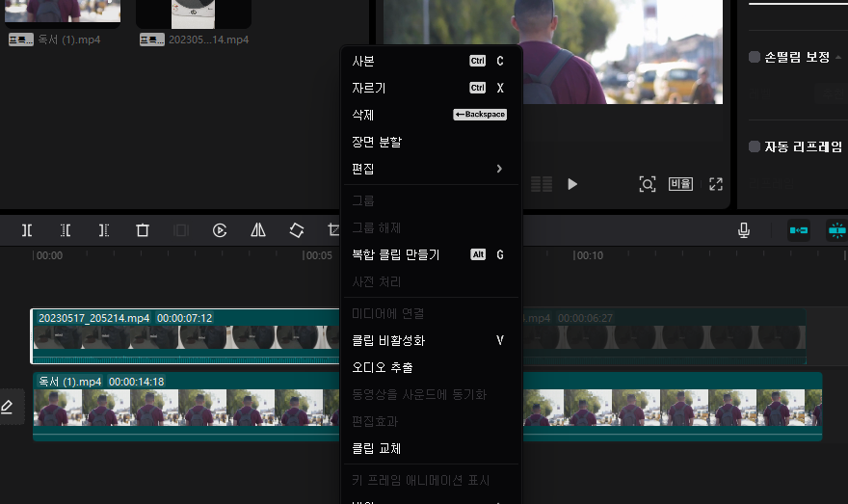Image resolution: width=848 pixels, height=504 pixels.
Task: Click the 독서 (1).mp4 file name label
Action: tap(68, 40)
